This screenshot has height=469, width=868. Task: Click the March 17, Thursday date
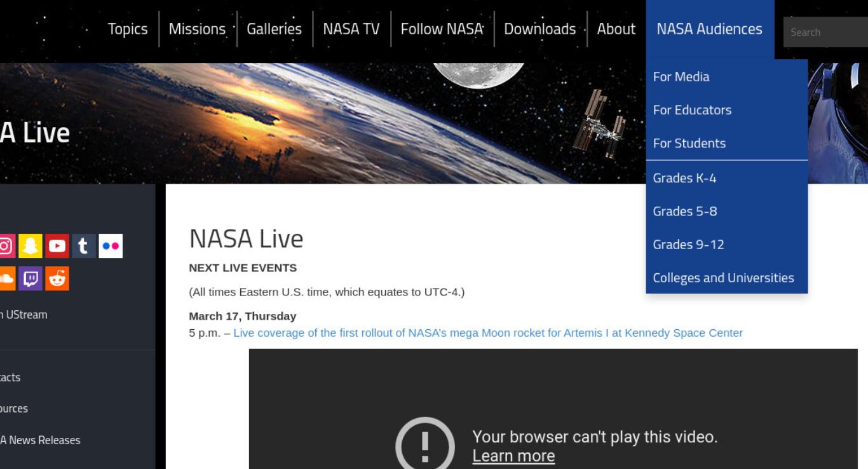pos(243,316)
